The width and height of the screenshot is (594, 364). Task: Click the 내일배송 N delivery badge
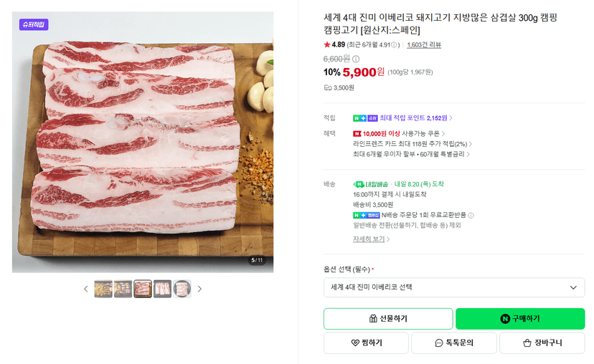pos(371,184)
